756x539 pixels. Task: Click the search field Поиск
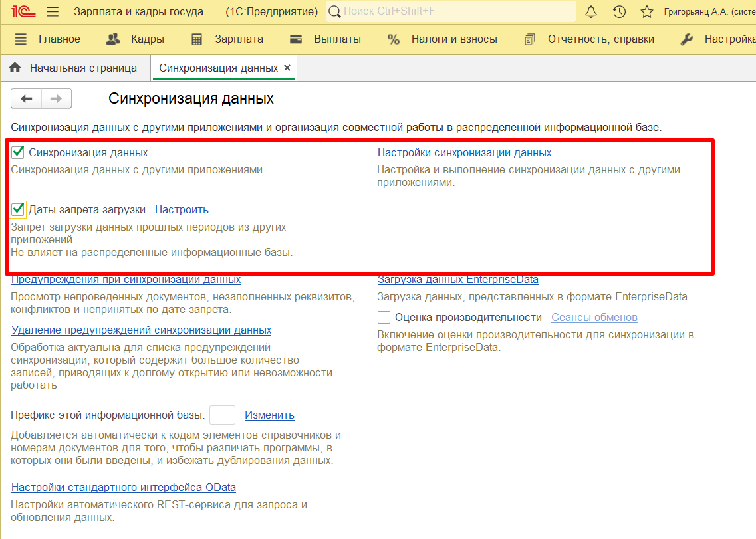point(452,12)
